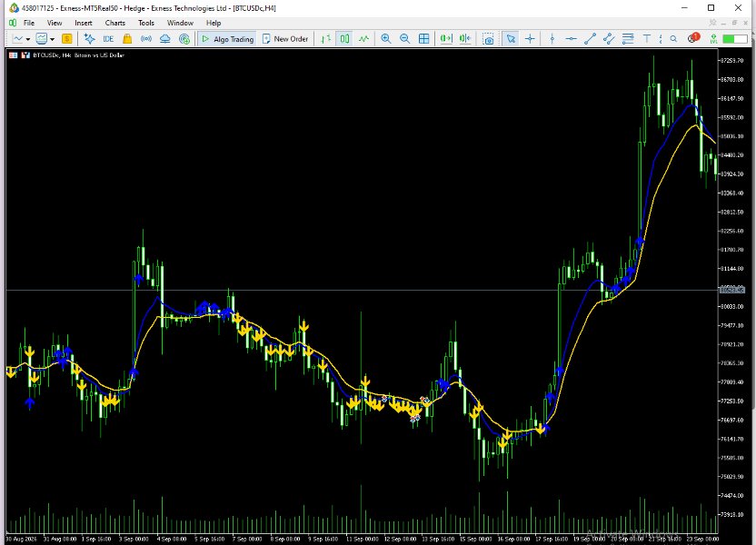The width and height of the screenshot is (756, 545).
Task: Toggle chart auto scroll
Action: coord(446,38)
